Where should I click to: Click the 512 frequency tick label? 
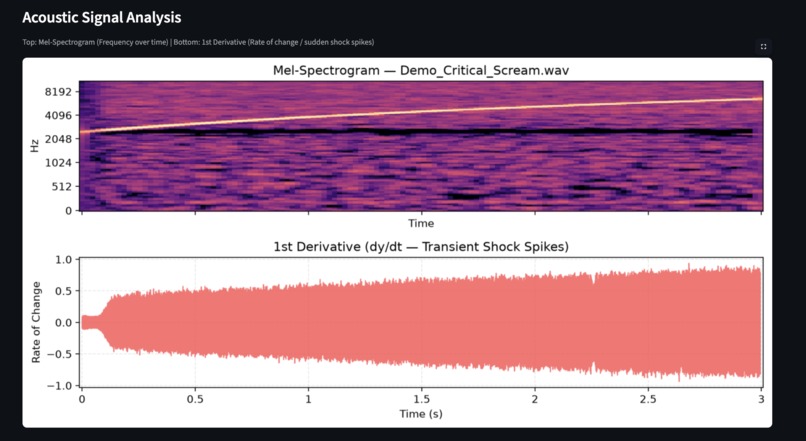click(64, 187)
